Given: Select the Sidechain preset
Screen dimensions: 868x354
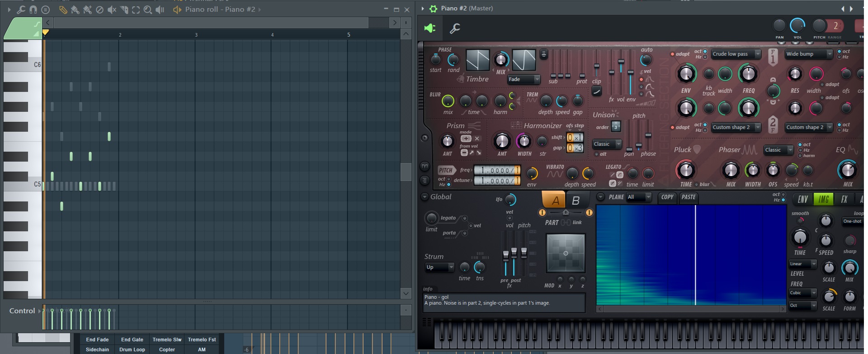Looking at the screenshot, I should tap(97, 349).
